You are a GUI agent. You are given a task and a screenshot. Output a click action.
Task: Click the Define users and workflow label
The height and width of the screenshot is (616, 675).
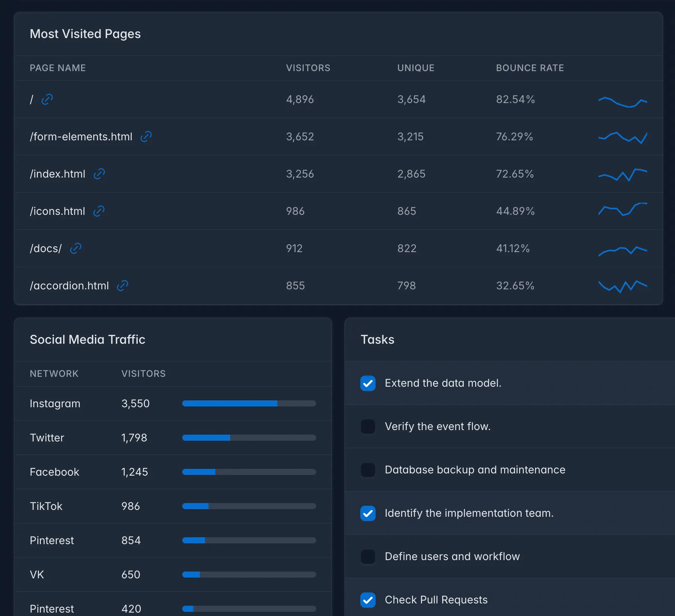[452, 556]
